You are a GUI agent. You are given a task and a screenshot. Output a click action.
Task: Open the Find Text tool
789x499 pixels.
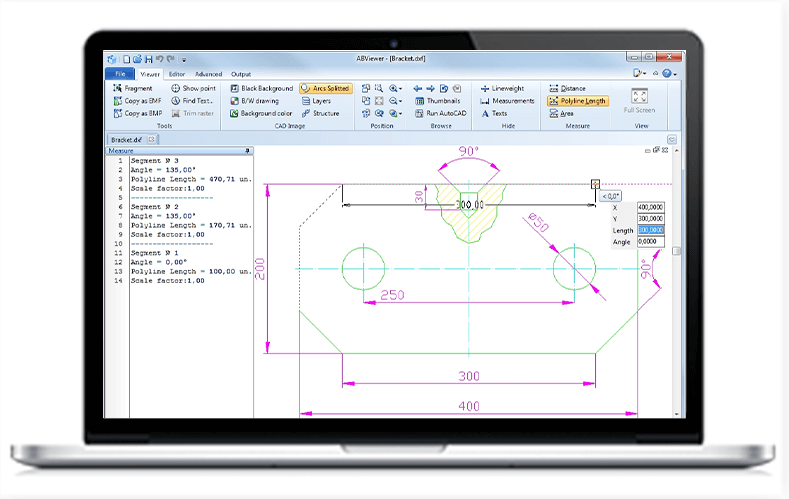click(192, 101)
